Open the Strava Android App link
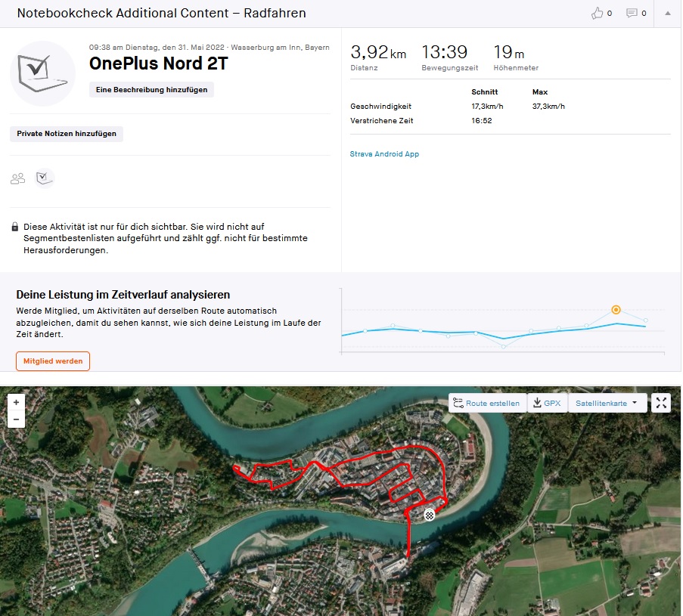This screenshot has width=683, height=616. pos(384,154)
